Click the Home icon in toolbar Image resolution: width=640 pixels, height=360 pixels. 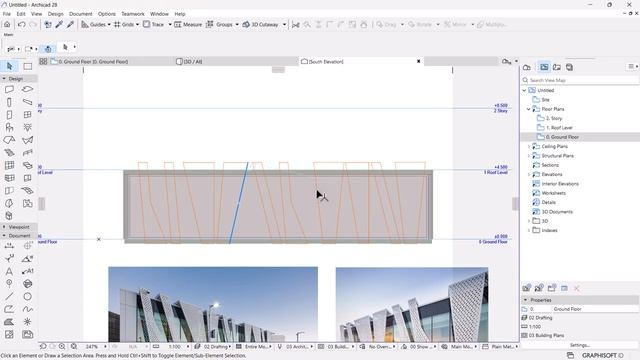point(7,24)
